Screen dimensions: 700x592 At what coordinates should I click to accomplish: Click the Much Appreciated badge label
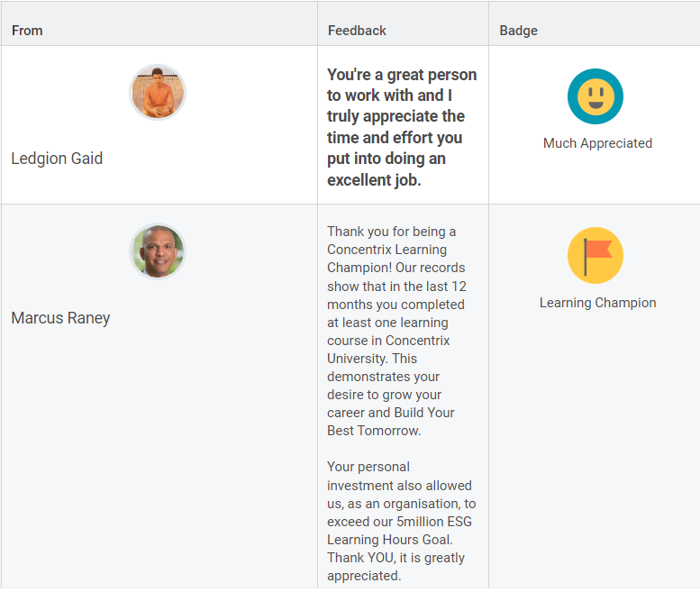click(597, 143)
